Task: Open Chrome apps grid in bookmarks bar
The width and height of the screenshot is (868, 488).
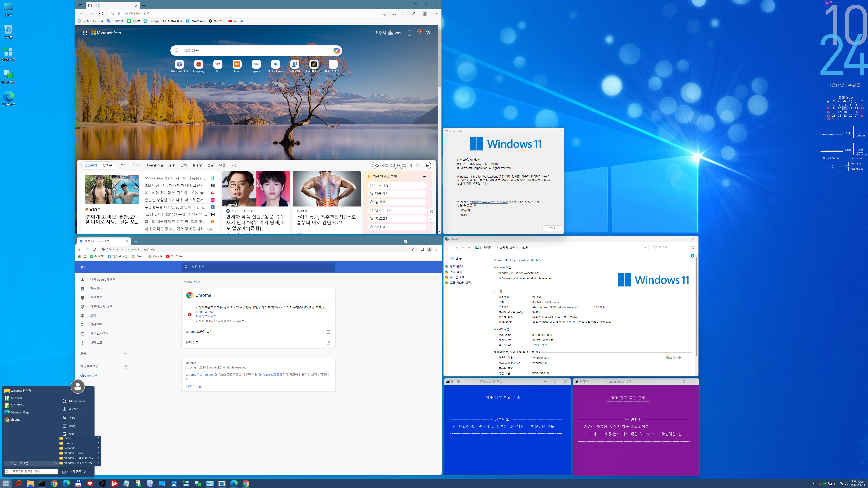Action: [80, 256]
